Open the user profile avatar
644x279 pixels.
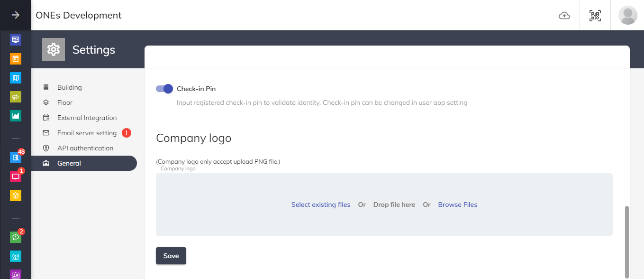click(628, 16)
